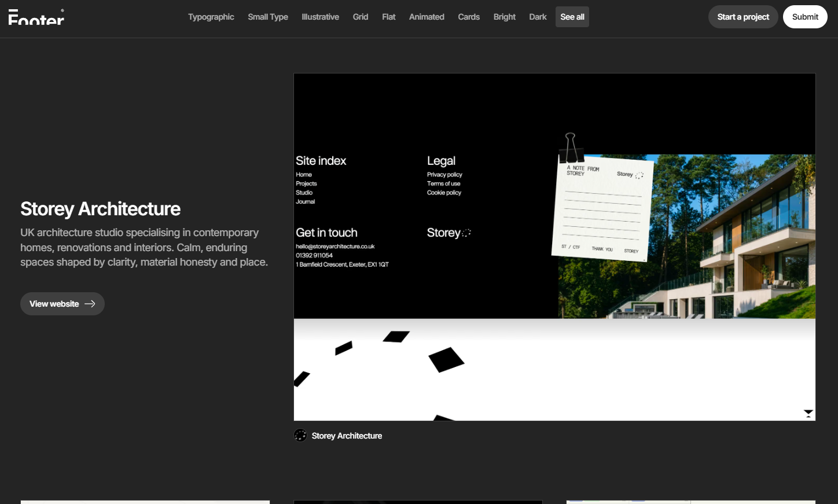Open the Small Type category
Screen dimensions: 838x504
point(268,17)
